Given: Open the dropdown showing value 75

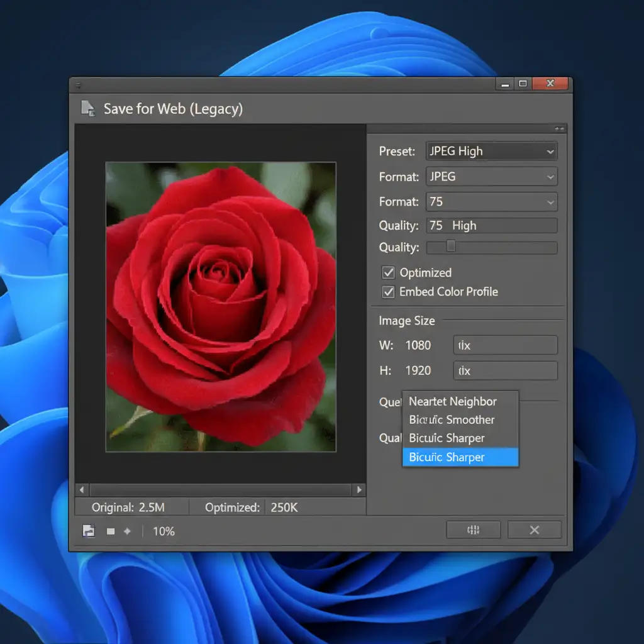Looking at the screenshot, I should pos(491,202).
